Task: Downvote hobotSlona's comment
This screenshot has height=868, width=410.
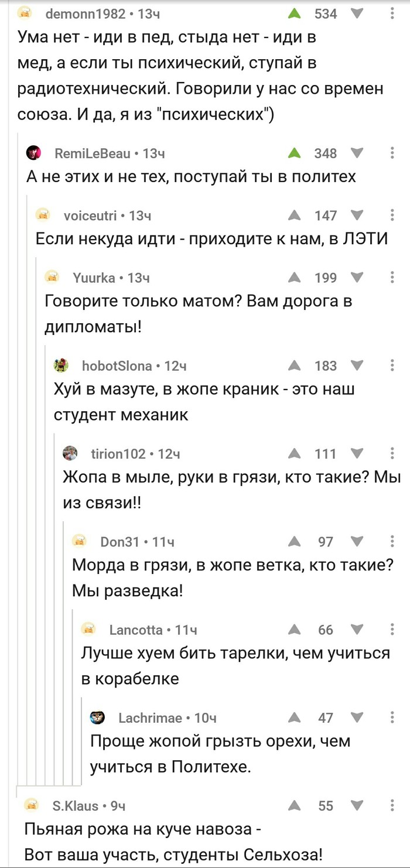Action: click(x=356, y=366)
